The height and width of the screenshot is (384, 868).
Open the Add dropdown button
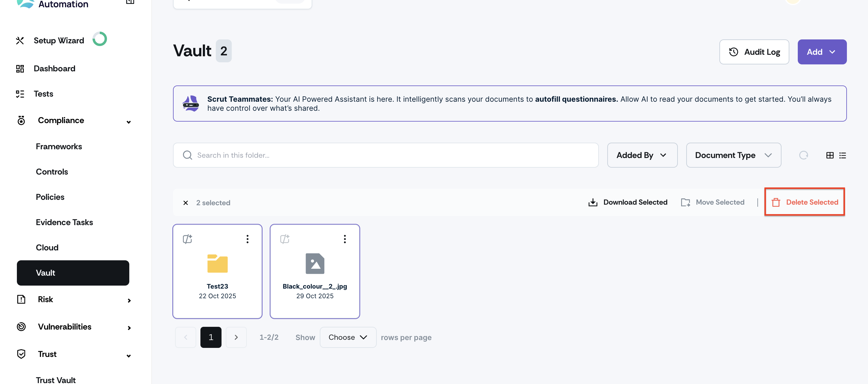[822, 52]
